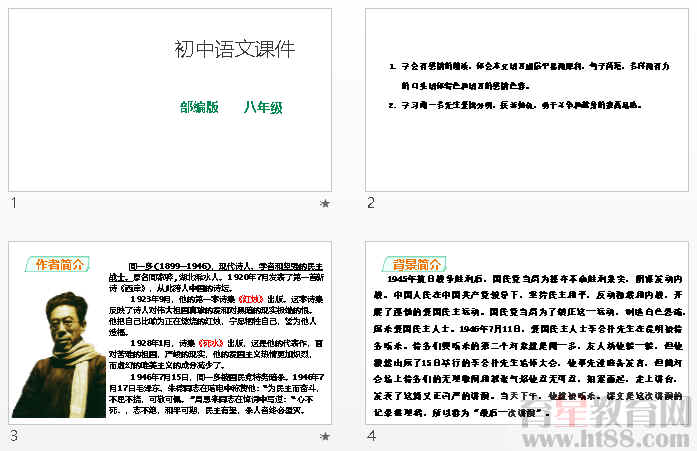
Task: Click the green 部编版 text on slide 1
Action: [x=199, y=107]
